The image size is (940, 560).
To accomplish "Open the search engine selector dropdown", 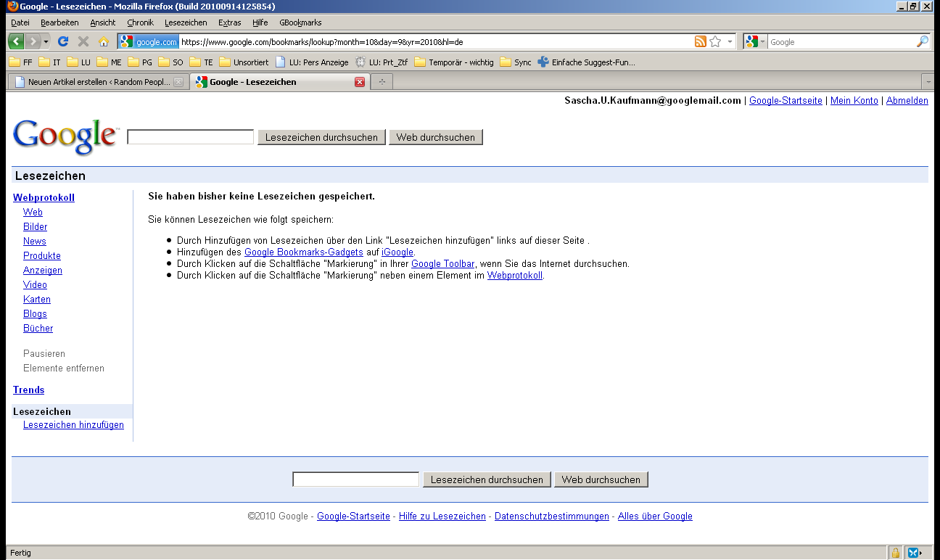I will tap(755, 42).
